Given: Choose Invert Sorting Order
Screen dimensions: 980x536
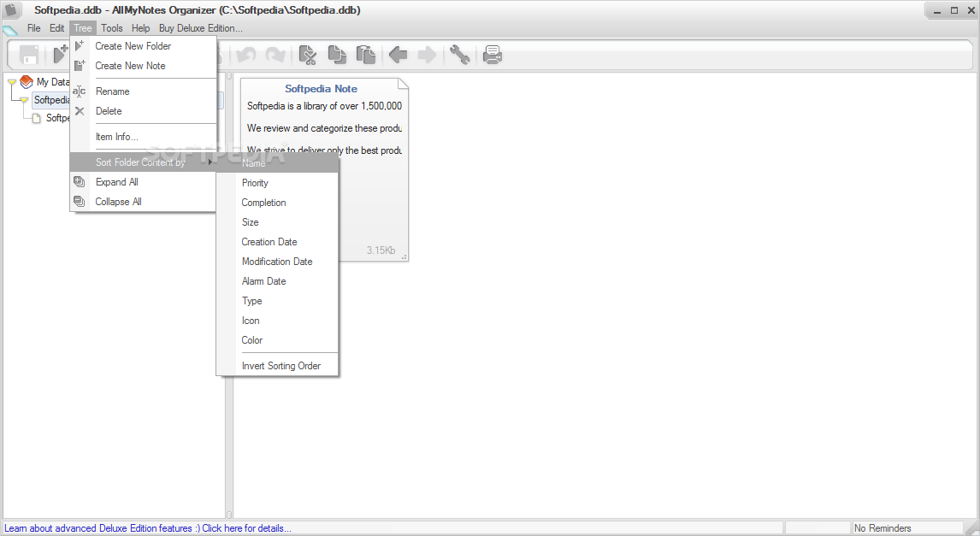Looking at the screenshot, I should (x=278, y=366).
